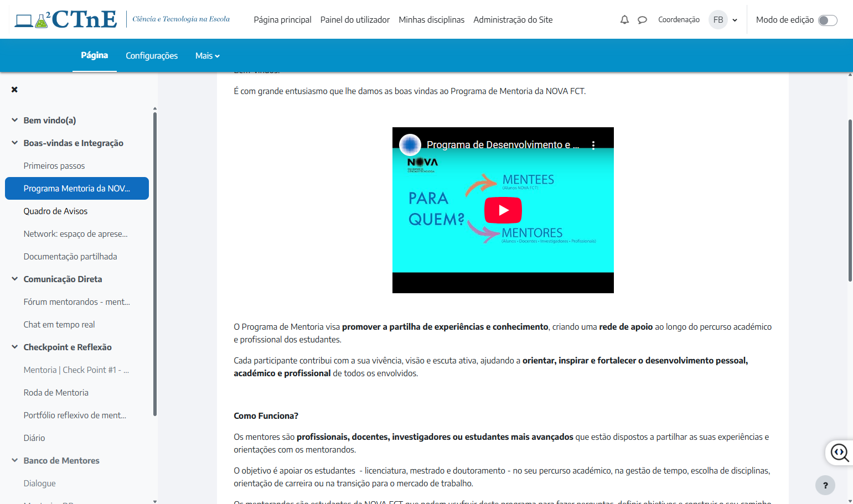The width and height of the screenshot is (853, 504).
Task: Open the FB user menu dropdown
Action: click(x=723, y=20)
